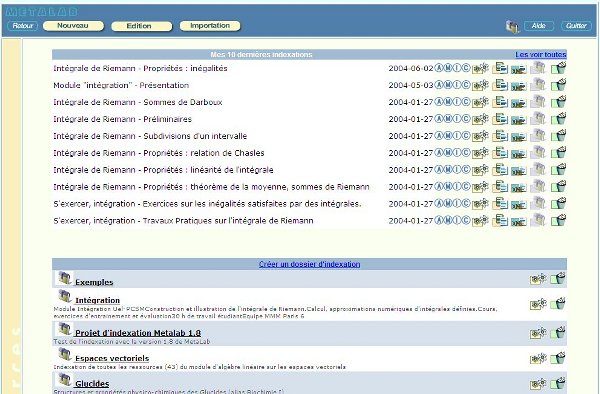Click faded folder icon for Travaux Pratiques row
Viewport: 600px width, 394px height.
[538, 220]
